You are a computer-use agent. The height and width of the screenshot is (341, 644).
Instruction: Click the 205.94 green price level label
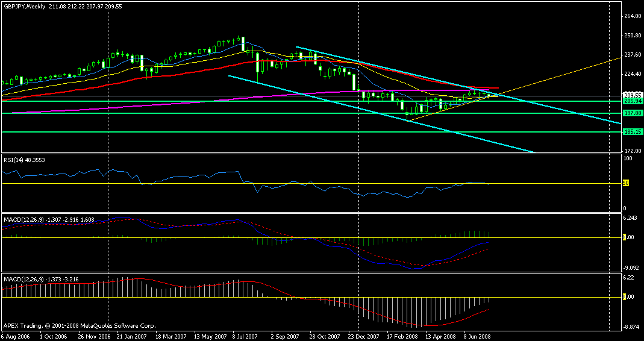[x=631, y=101]
